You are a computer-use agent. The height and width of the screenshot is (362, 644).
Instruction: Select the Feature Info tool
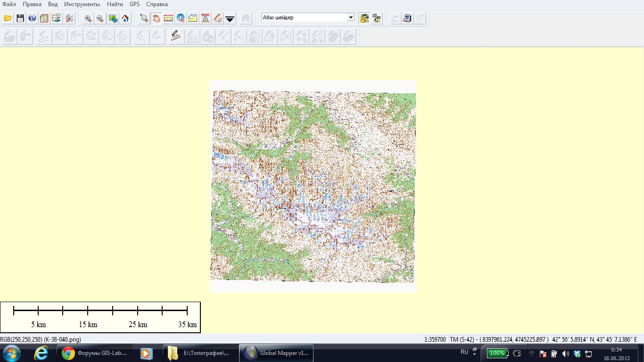click(181, 18)
